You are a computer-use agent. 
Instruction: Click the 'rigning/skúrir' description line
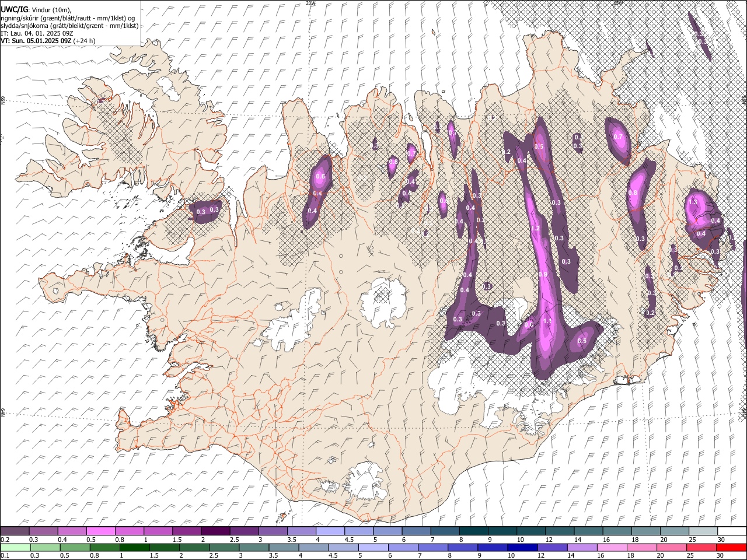tap(69, 17)
